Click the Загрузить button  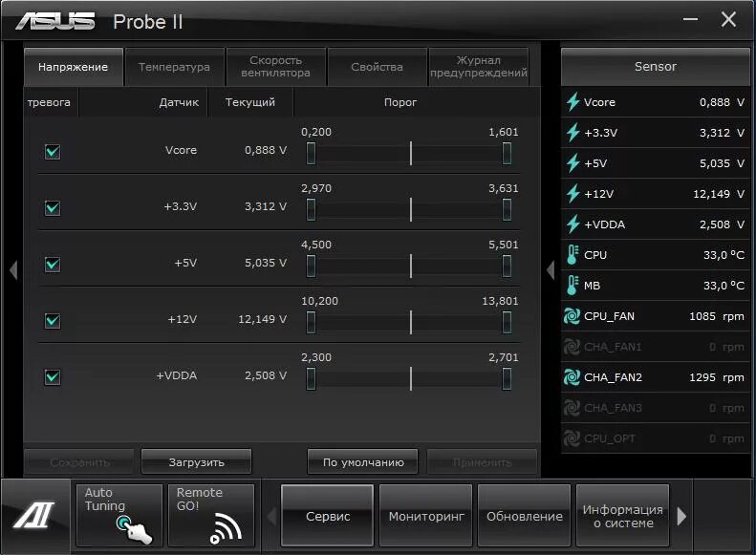coord(196,462)
